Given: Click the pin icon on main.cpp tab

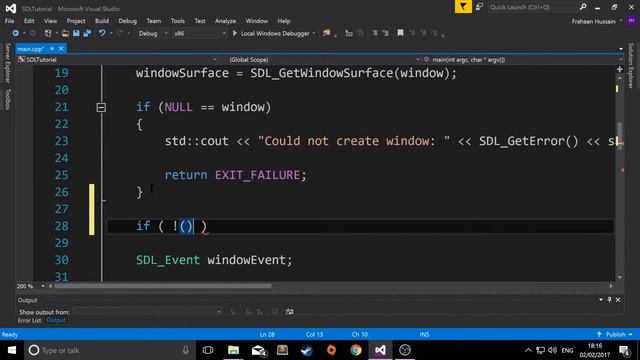Looking at the screenshot, I should click(52, 49).
